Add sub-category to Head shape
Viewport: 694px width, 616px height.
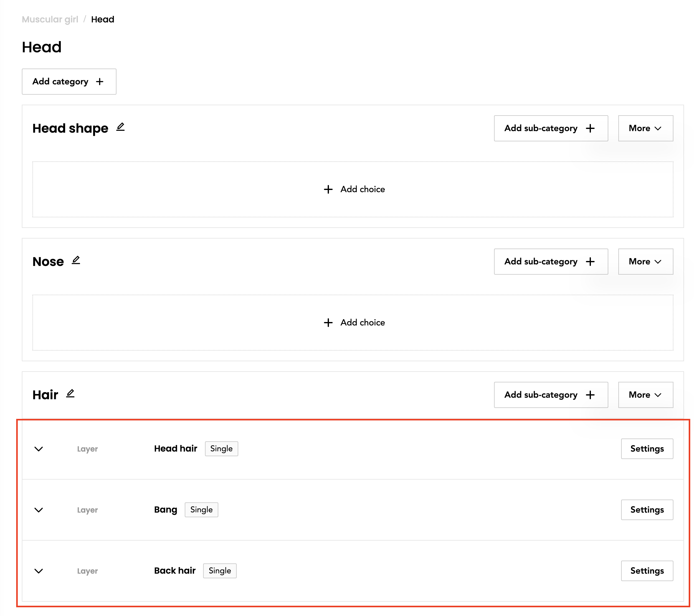click(550, 128)
